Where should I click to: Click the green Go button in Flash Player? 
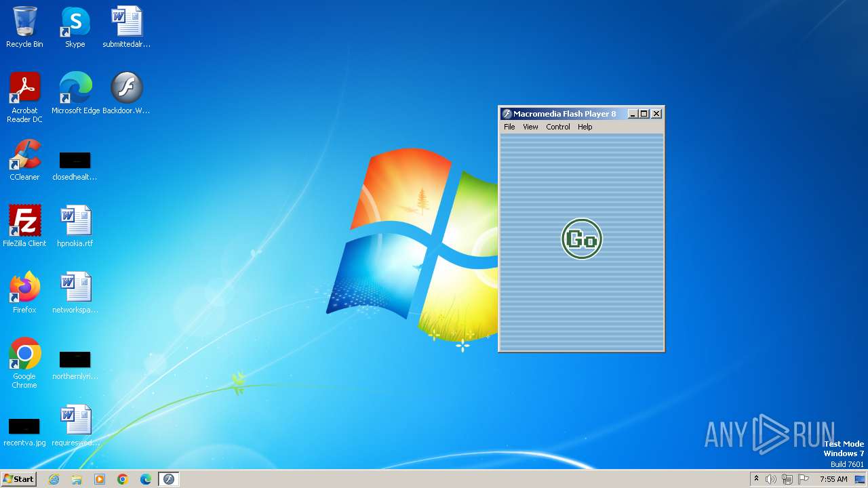point(582,239)
